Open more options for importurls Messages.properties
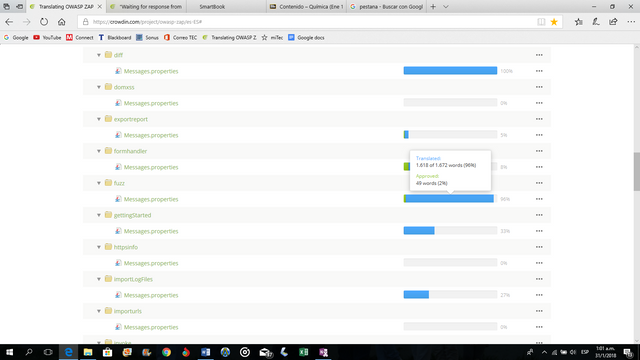640x360 pixels. tap(539, 327)
